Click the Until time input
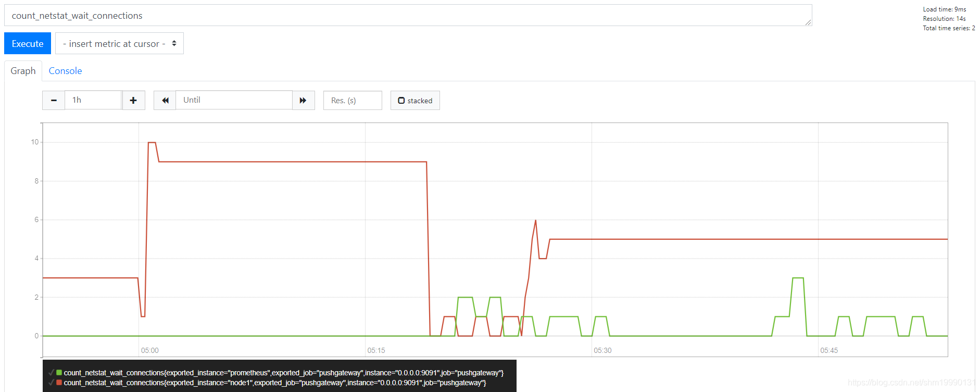Screen dimensions: 980x392 point(234,100)
